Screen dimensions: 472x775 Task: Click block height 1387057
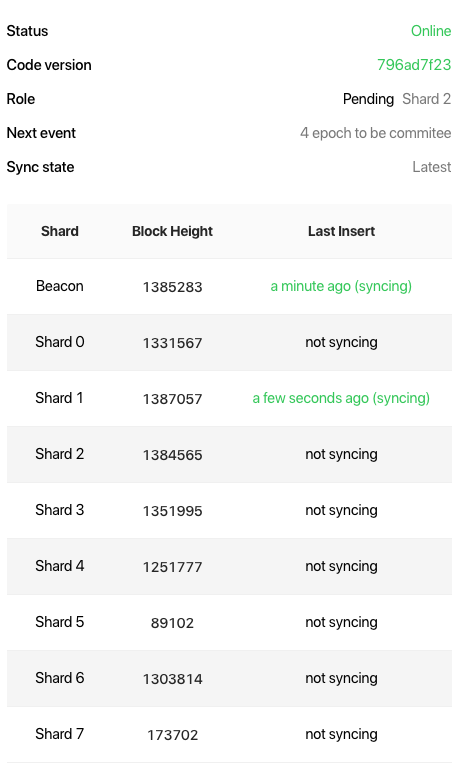[172, 399]
